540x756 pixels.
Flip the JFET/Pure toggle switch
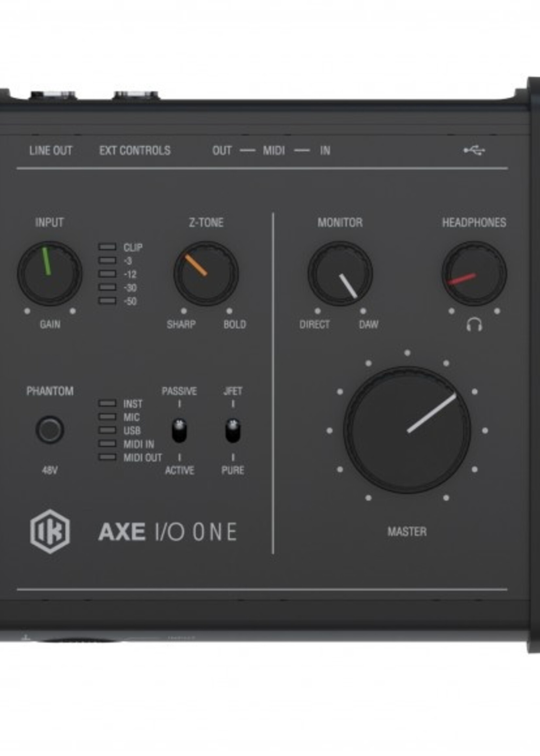coord(233,430)
